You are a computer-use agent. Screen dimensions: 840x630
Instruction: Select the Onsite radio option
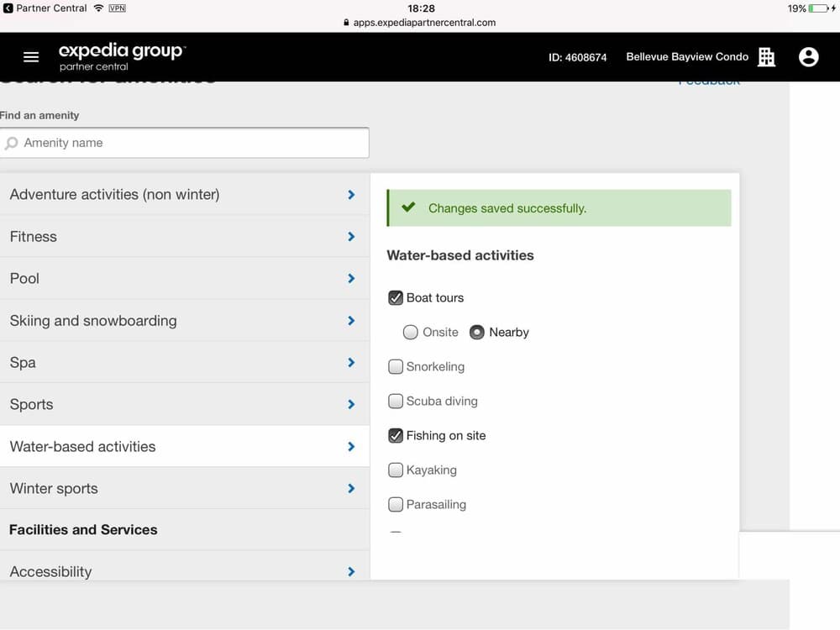click(411, 332)
